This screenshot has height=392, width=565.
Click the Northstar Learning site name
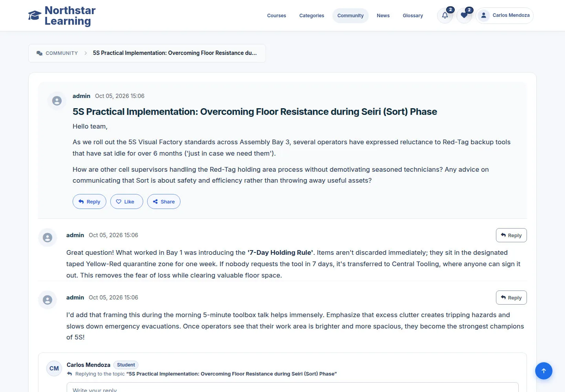click(x=70, y=16)
